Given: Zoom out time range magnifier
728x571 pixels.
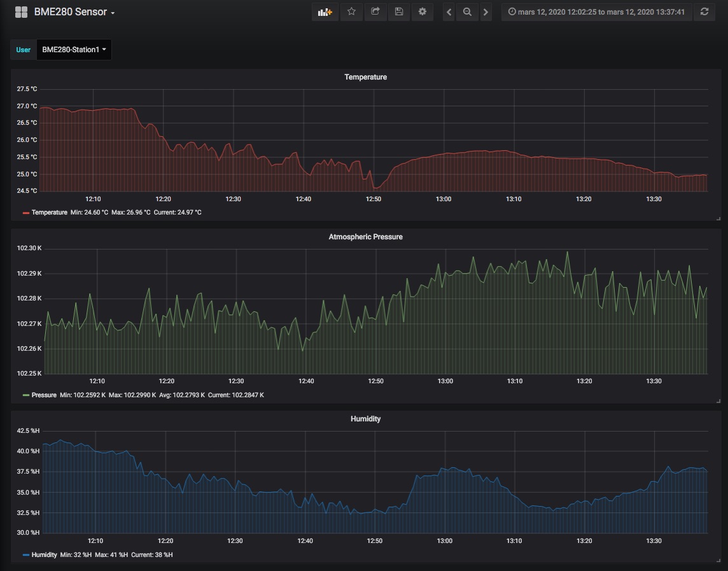Looking at the screenshot, I should click(x=467, y=12).
